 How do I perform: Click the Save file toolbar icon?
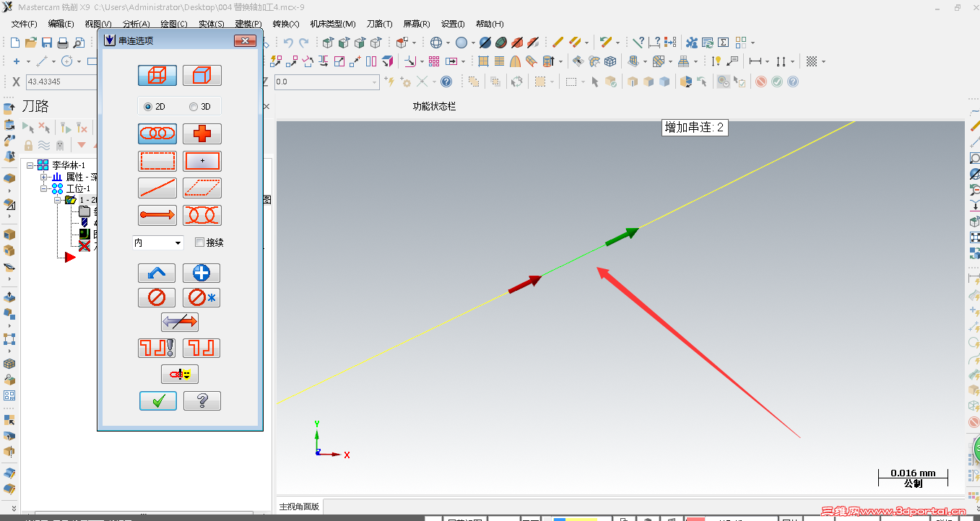[46, 43]
